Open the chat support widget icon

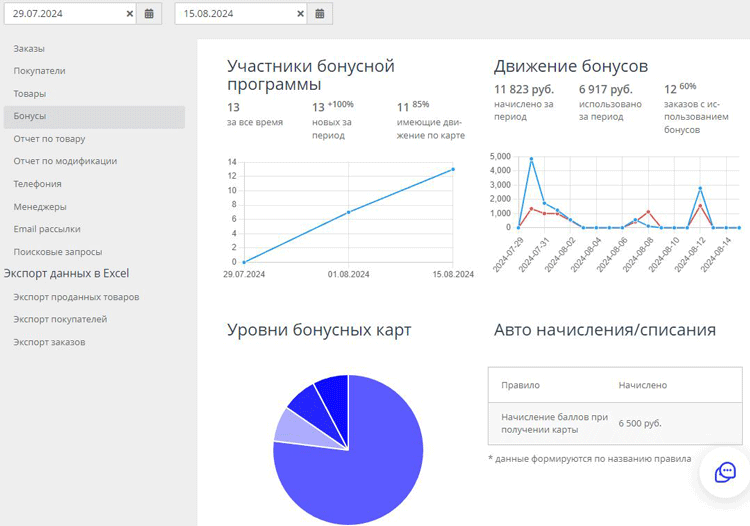(725, 472)
